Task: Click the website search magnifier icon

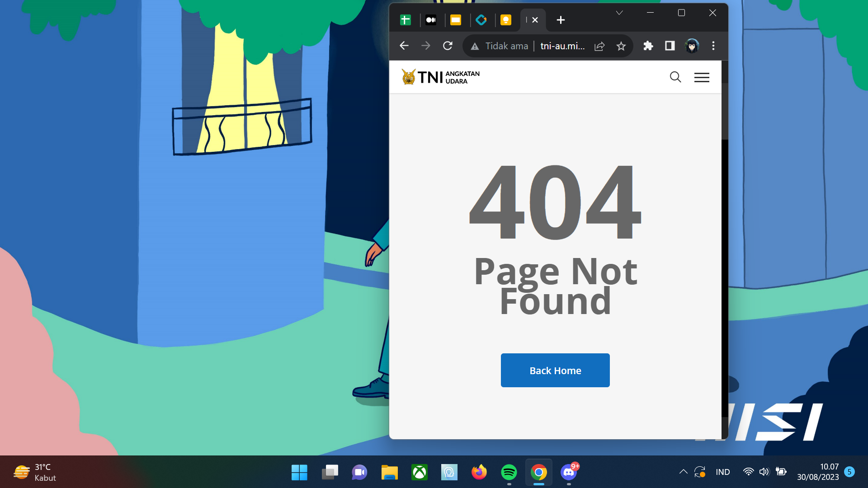Action: (675, 77)
